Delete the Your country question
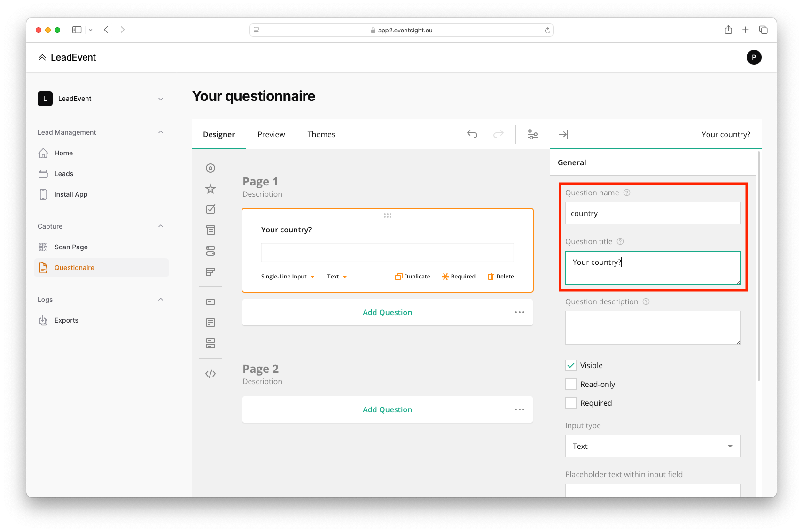Viewport: 803px width, 532px height. tap(500, 277)
